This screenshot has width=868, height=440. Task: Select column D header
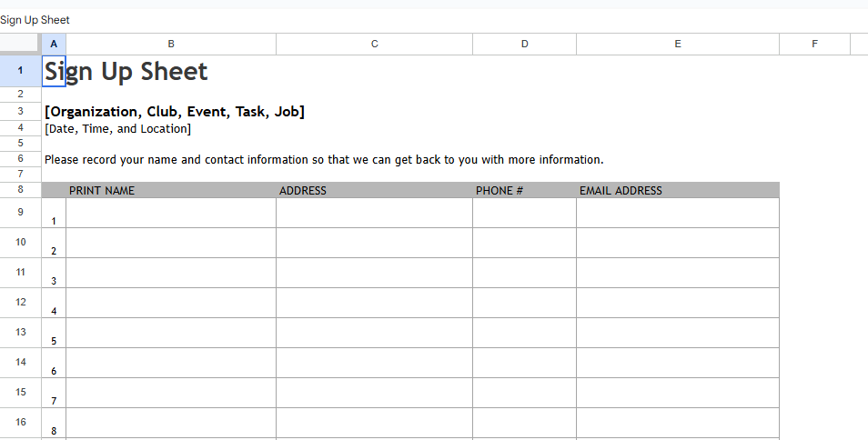[524, 44]
